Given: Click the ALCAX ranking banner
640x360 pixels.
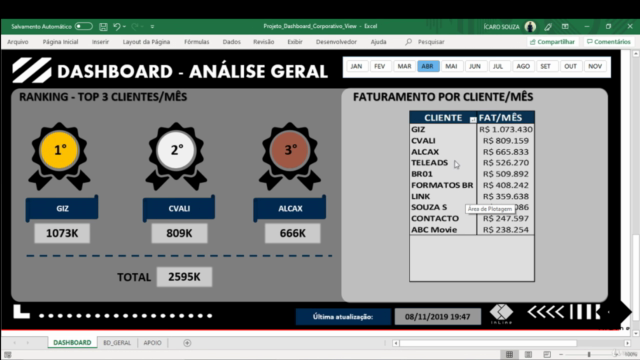Looking at the screenshot, I should click(x=290, y=208).
